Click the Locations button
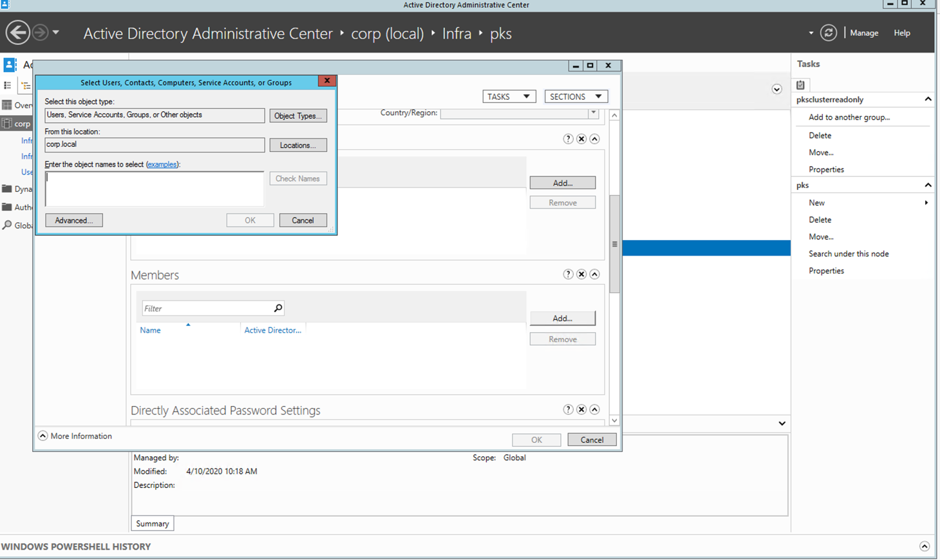 (298, 145)
